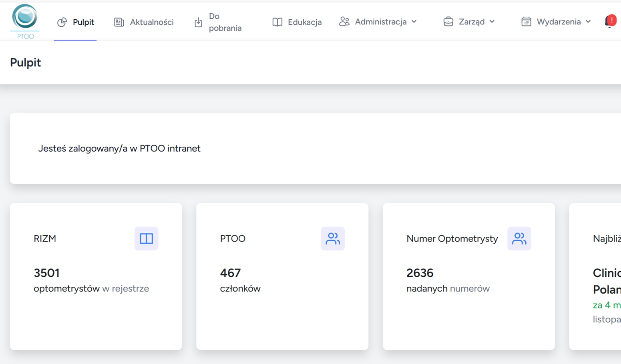The width and height of the screenshot is (621, 364).
Task: Expand the Administracja dropdown
Action: (414, 22)
